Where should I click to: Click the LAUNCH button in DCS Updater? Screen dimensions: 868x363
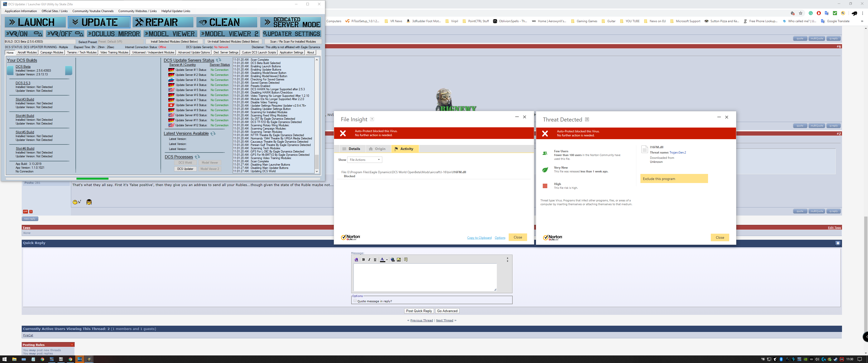35,22
